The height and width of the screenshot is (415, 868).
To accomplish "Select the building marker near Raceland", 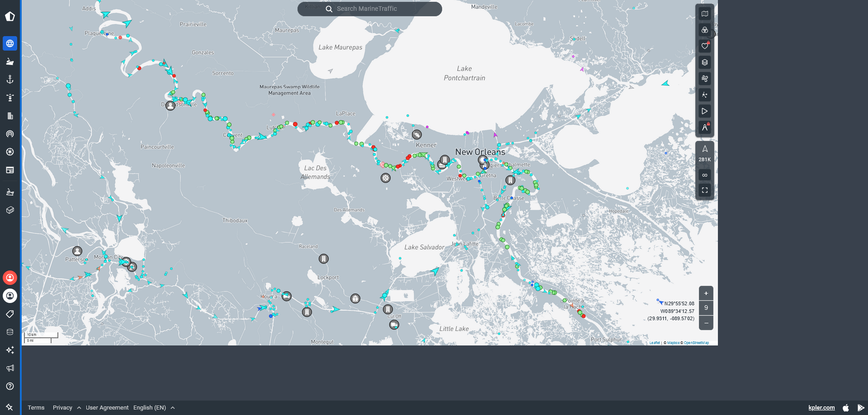I will tap(324, 259).
